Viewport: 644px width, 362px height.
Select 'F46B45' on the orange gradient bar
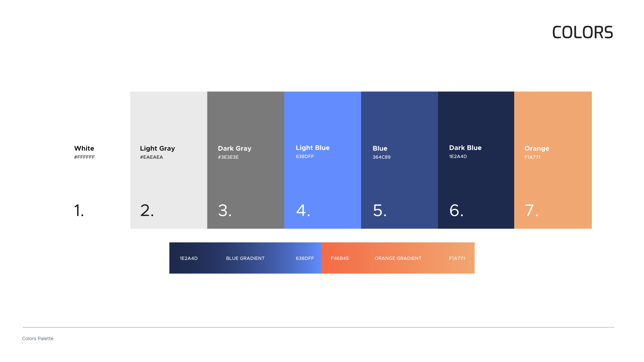coord(340,258)
